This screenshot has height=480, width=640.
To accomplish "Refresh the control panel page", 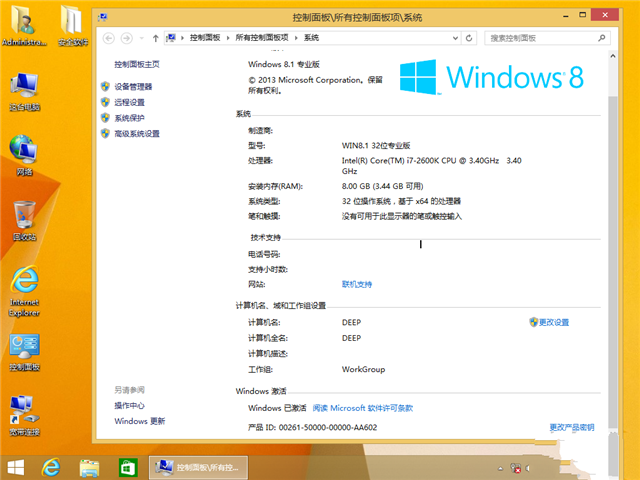I will click(469, 38).
